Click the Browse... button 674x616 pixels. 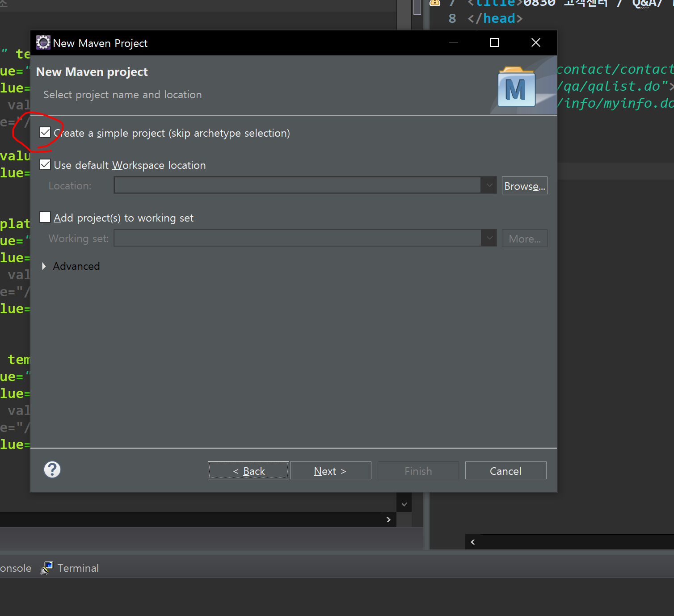(x=525, y=186)
